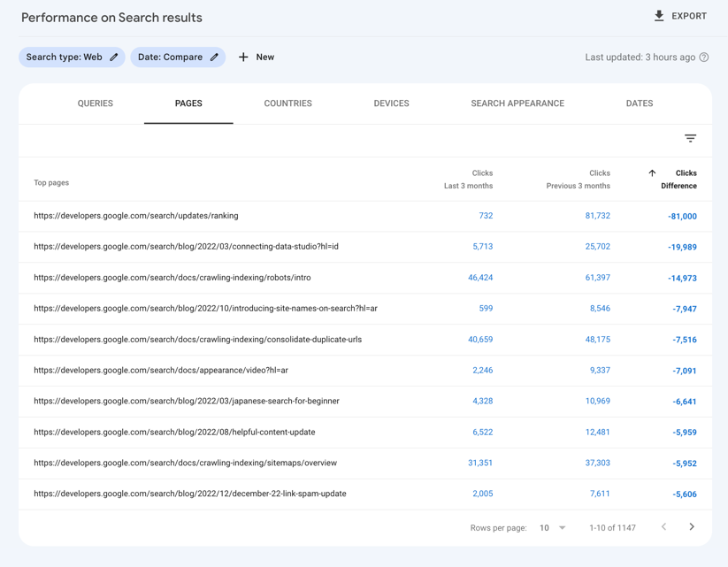
Task: Open the updates/ranking page link
Action: point(135,215)
